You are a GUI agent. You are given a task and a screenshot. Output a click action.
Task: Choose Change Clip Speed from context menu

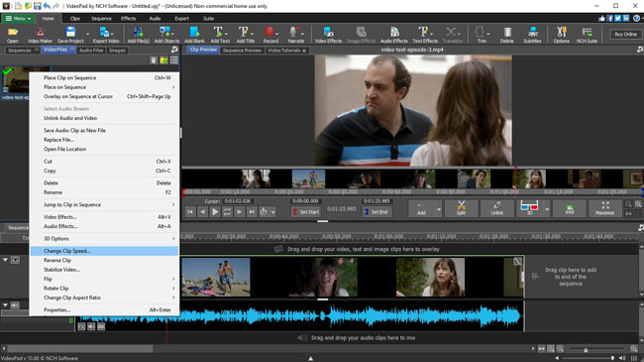pos(104,251)
